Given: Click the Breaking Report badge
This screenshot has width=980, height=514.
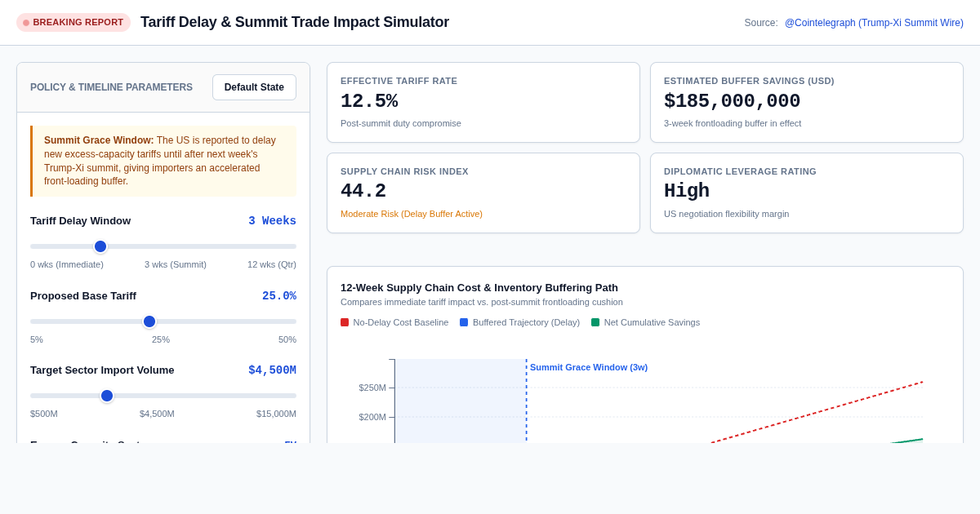Looking at the screenshot, I should (x=73, y=22).
